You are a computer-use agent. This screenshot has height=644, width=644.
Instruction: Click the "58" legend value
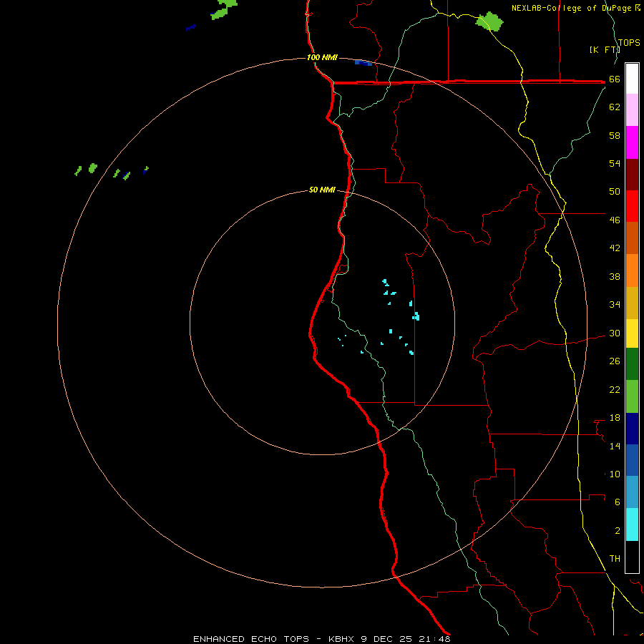coord(615,135)
